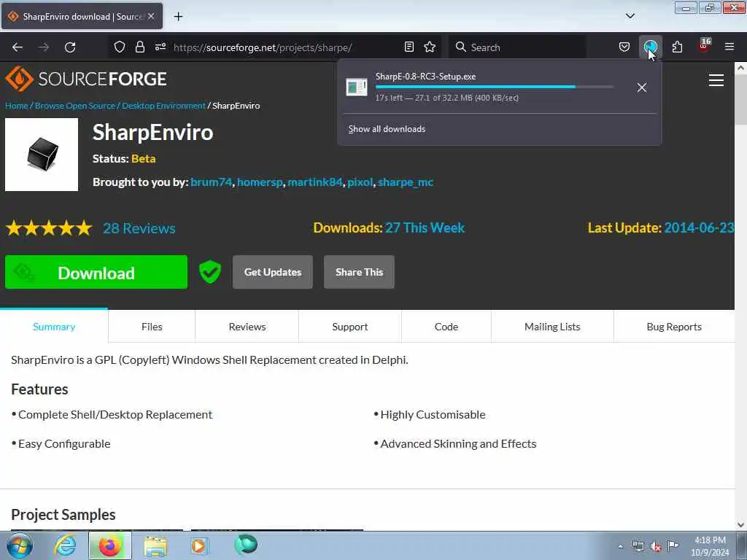Close the SharpEnviro download tab
This screenshot has height=560, width=747.
tap(151, 16)
